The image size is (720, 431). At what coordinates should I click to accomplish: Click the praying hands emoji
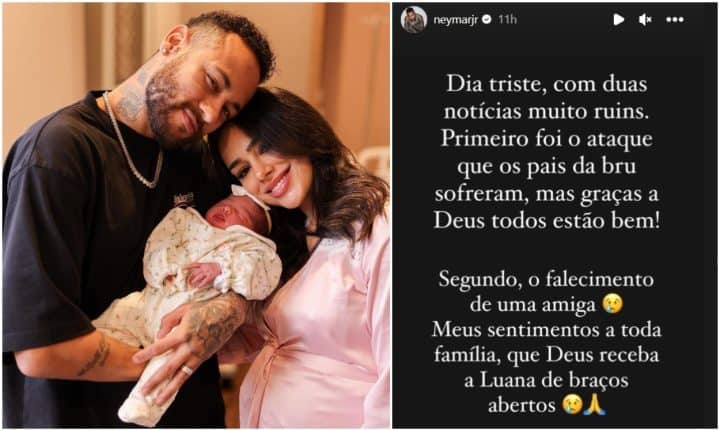[x=595, y=404]
